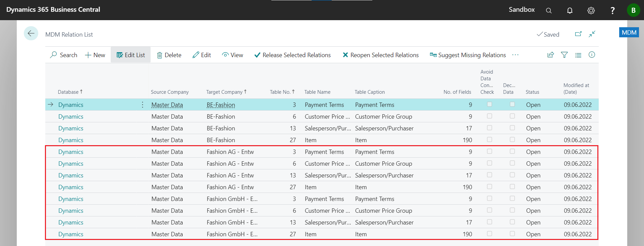Sort by the Database column header
This screenshot has width=644, height=246.
click(x=70, y=92)
